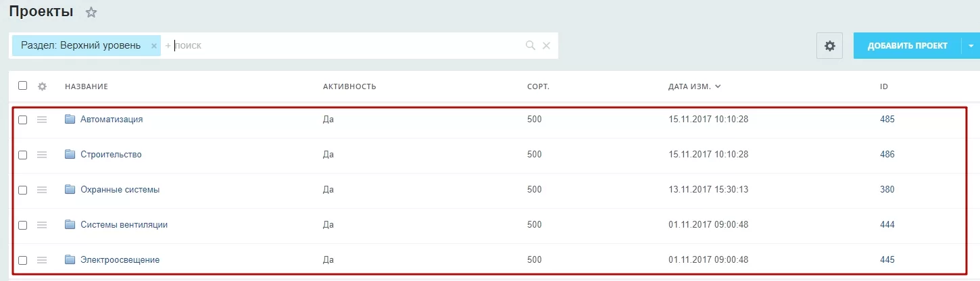This screenshot has width=980, height=281.
Task: Open the row menu for Охранные системы
Action: 42,190
